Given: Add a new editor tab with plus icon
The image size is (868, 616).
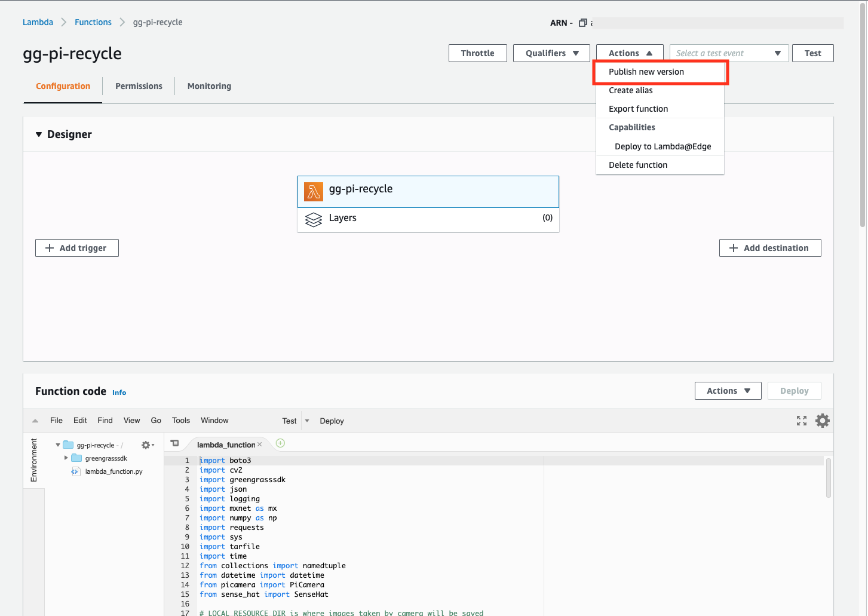Looking at the screenshot, I should [280, 443].
